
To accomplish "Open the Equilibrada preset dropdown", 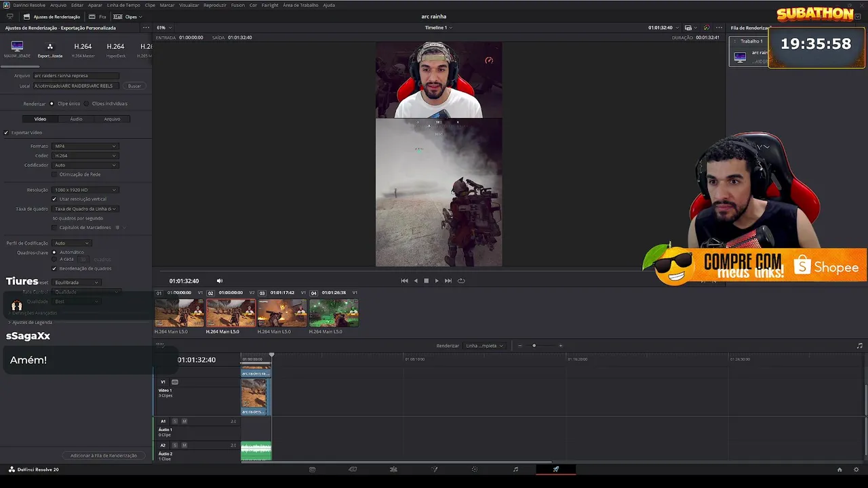I will (77, 283).
